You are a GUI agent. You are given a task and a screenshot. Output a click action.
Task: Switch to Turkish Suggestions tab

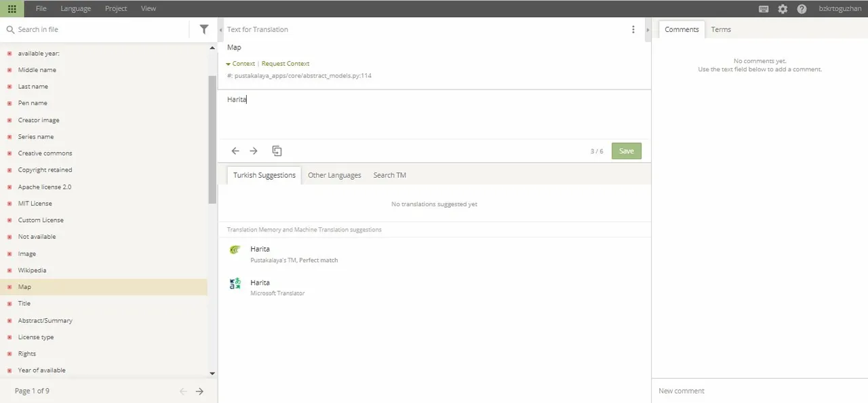coord(264,175)
